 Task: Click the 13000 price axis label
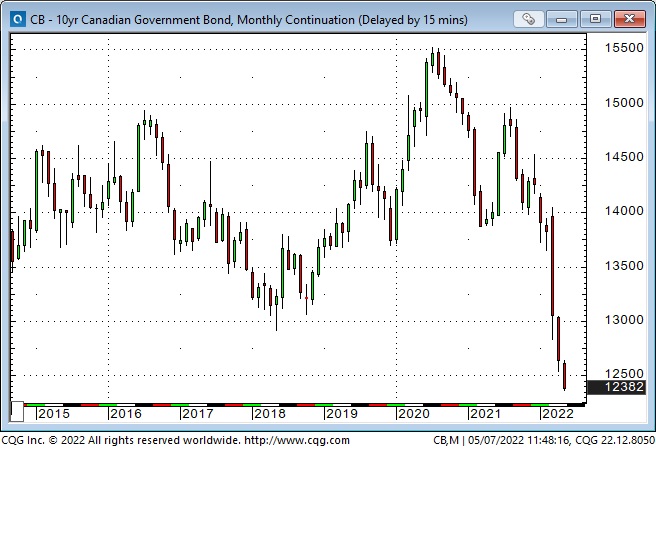(624, 320)
